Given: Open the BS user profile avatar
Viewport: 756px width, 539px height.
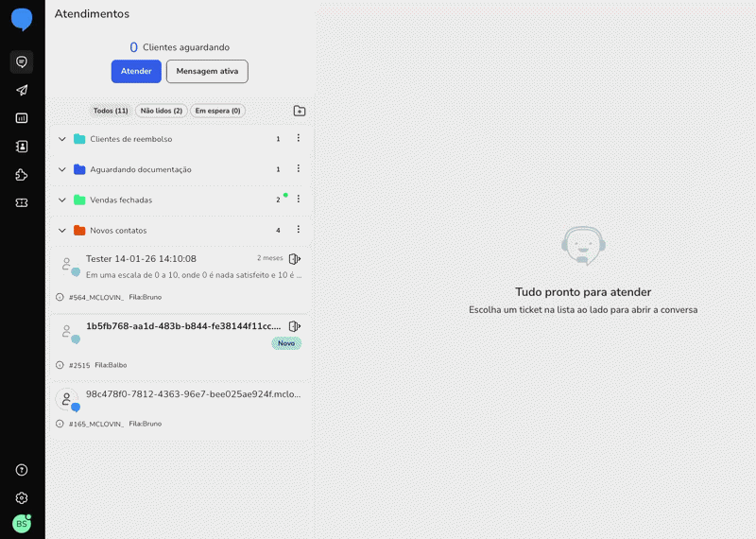Looking at the screenshot, I should pos(22,523).
